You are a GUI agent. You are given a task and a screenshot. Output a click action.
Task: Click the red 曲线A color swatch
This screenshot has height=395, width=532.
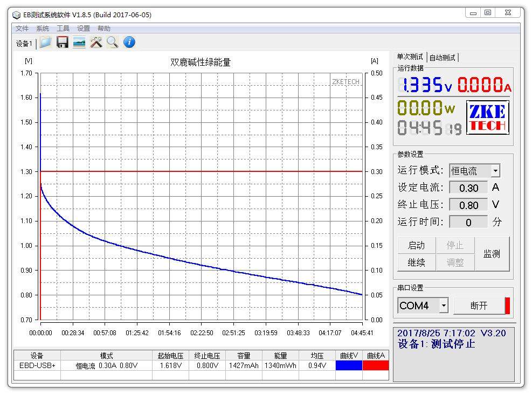tap(376, 365)
